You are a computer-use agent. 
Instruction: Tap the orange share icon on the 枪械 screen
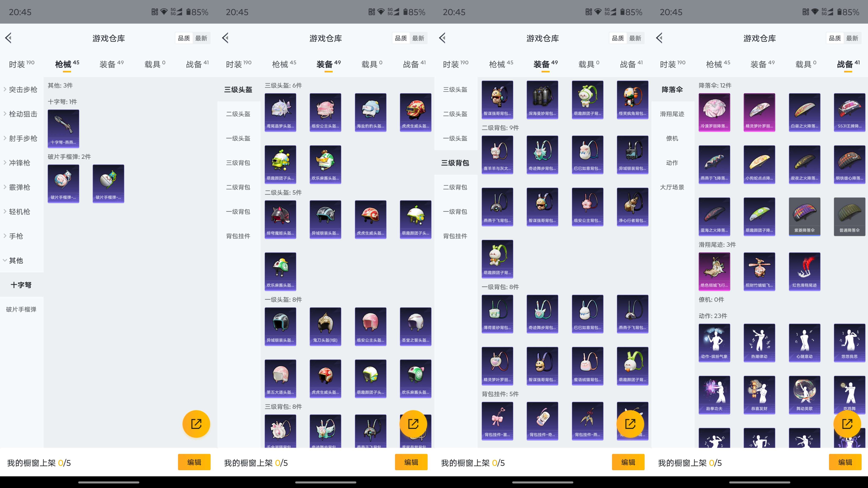196,424
